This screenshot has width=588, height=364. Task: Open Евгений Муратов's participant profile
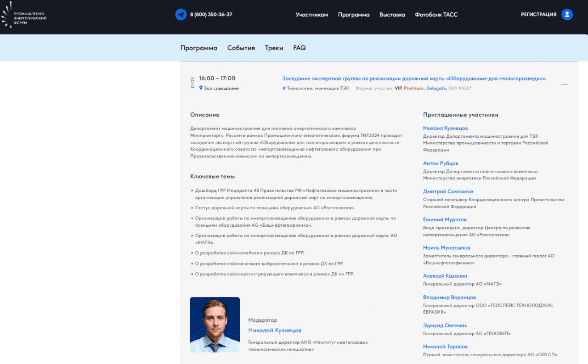(x=445, y=219)
